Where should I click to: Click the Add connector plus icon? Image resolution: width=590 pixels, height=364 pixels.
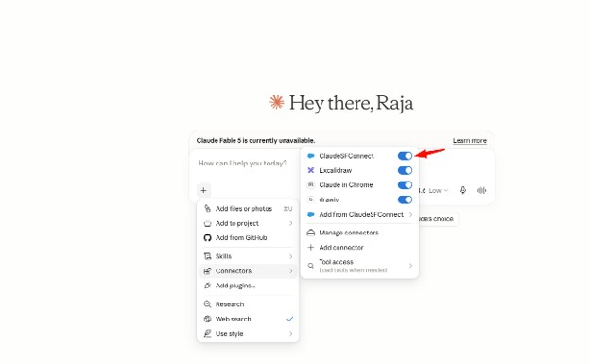(x=311, y=248)
